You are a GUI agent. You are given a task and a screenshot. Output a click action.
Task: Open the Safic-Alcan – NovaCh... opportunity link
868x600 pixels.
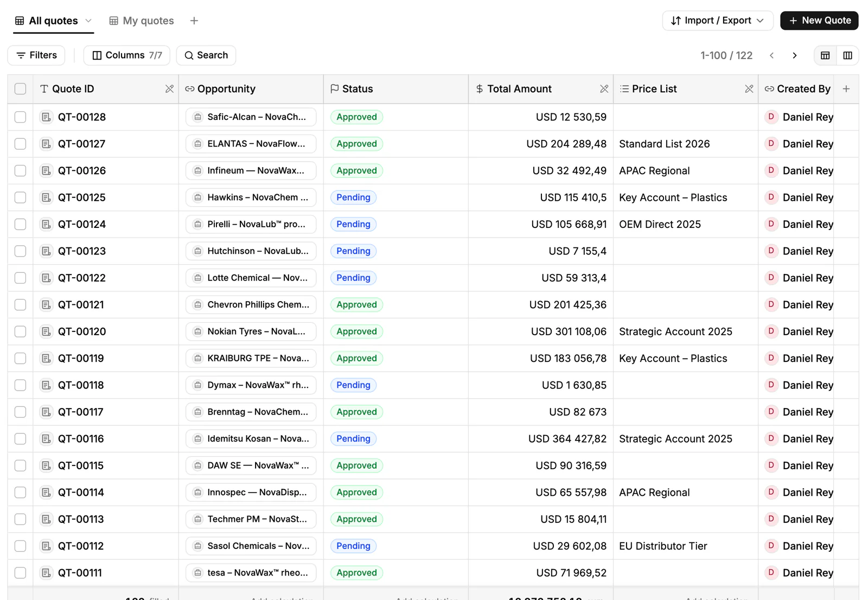pyautogui.click(x=251, y=117)
